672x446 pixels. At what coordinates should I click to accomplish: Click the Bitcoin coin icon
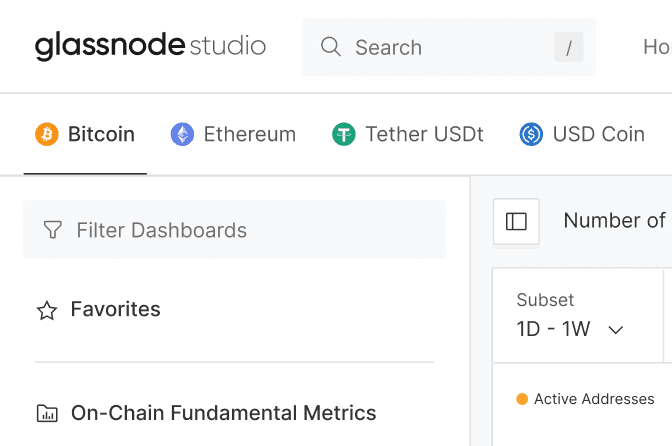pyautogui.click(x=47, y=134)
